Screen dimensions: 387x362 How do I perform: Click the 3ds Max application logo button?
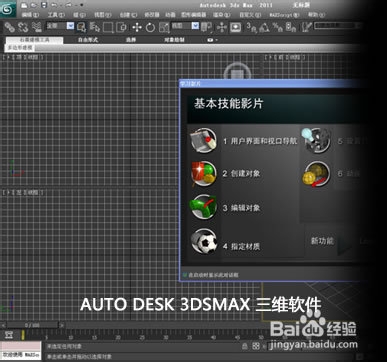coord(8,10)
